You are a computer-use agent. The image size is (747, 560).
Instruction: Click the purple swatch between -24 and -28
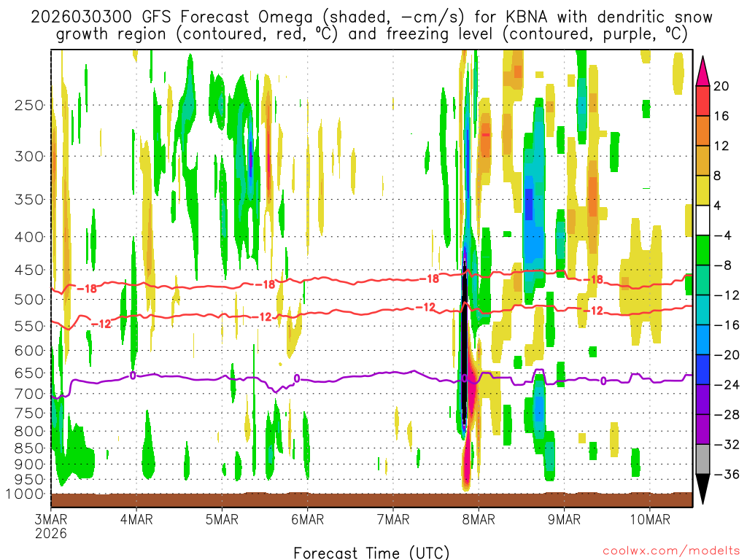(x=703, y=400)
